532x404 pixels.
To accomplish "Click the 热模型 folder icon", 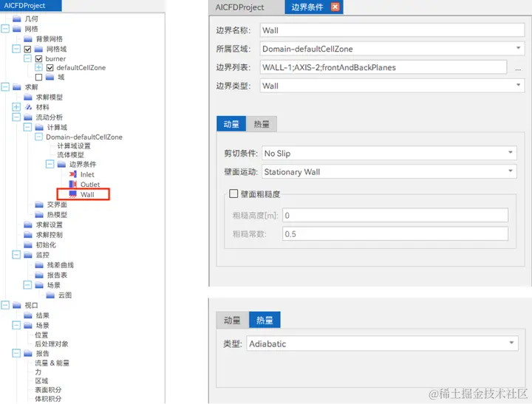I will click(39, 215).
